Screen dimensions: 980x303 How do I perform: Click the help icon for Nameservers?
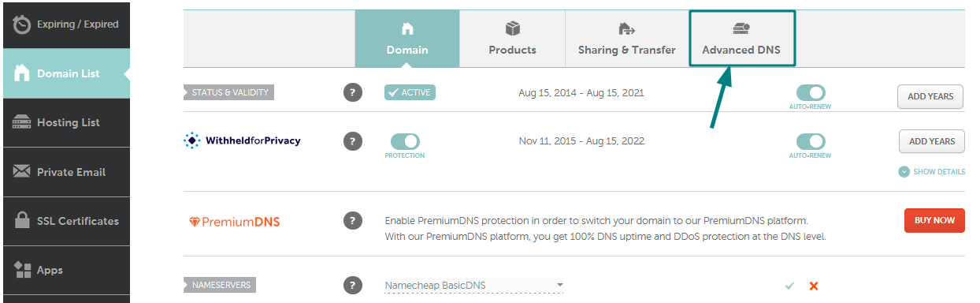(353, 285)
